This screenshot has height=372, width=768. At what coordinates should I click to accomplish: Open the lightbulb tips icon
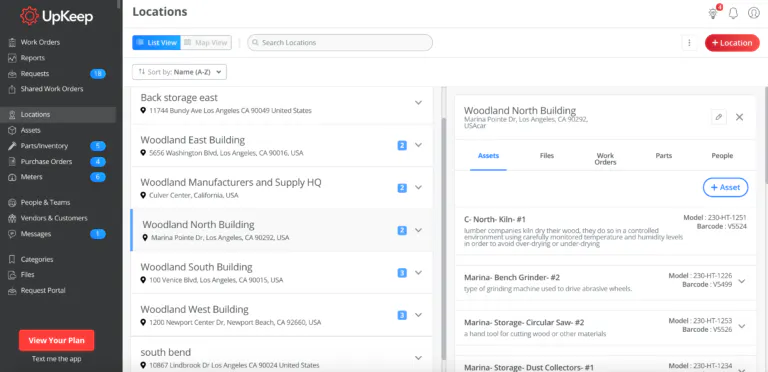(x=713, y=13)
